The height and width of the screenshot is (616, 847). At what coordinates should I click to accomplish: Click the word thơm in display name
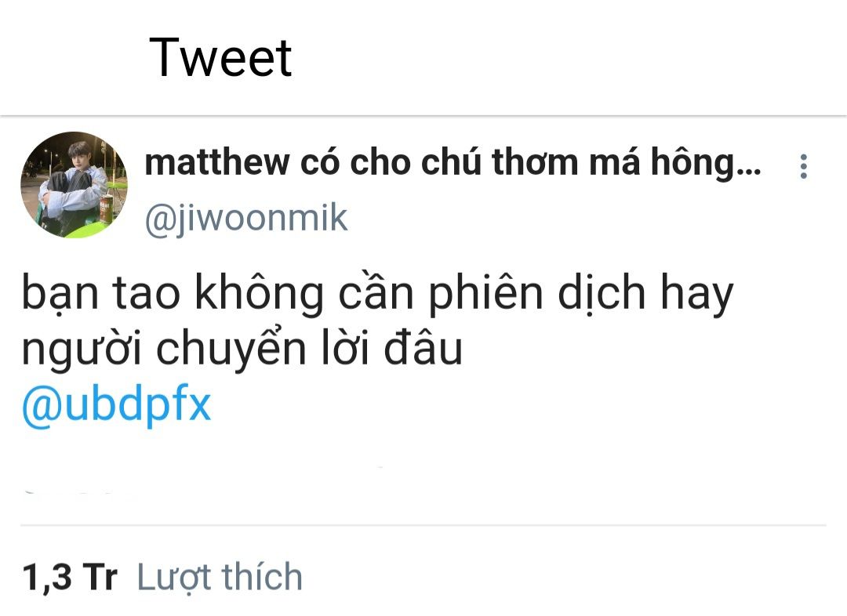click(535, 162)
